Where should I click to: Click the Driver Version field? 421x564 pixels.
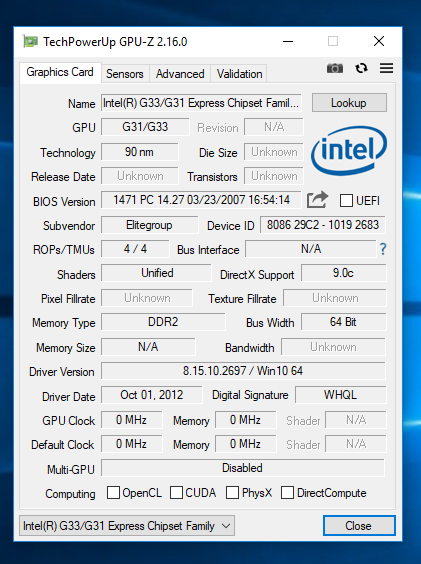point(243,370)
